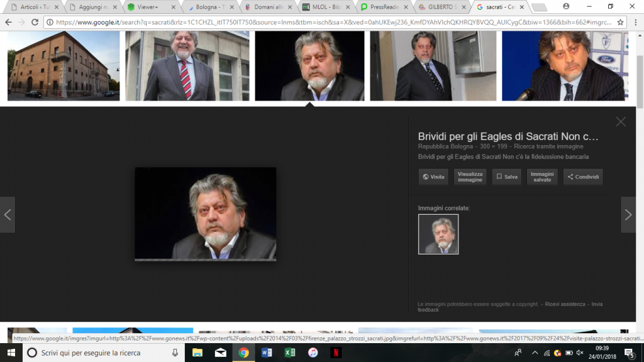Click Visualizza immagine button
This screenshot has width=644, height=362.
(x=470, y=177)
